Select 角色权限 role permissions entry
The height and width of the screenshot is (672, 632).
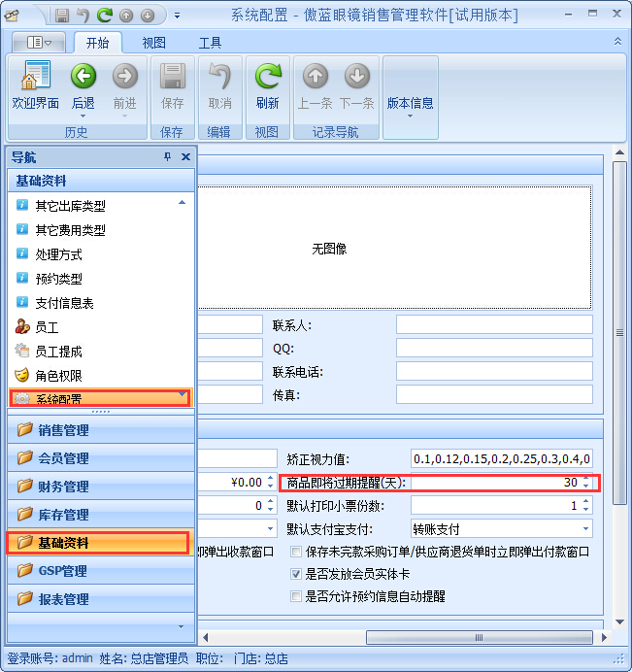click(58, 375)
